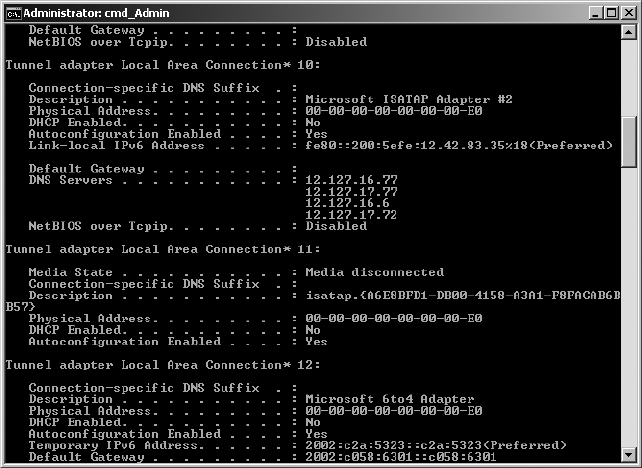This screenshot has height=468, width=642.
Task: Click the vertical scrollbar thumb
Action: (x=628, y=140)
